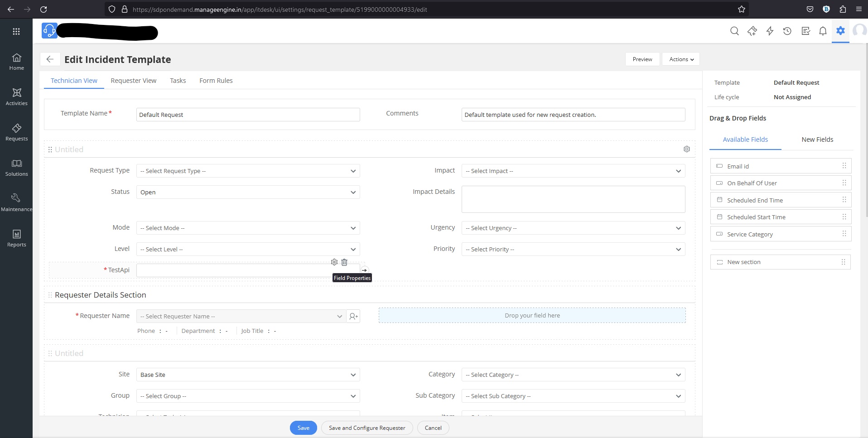868x438 pixels.
Task: Expand the Select Urgency dropdown
Action: [x=573, y=228]
